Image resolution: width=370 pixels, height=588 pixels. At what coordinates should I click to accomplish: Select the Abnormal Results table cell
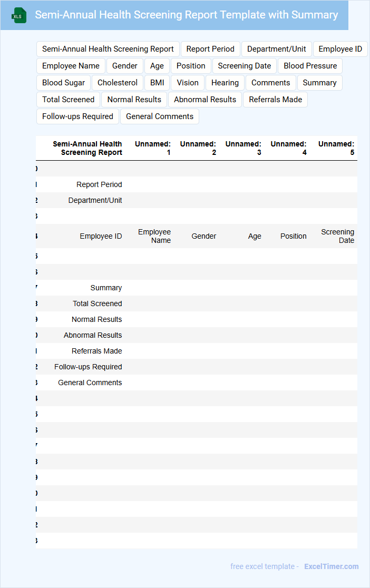tap(93, 335)
